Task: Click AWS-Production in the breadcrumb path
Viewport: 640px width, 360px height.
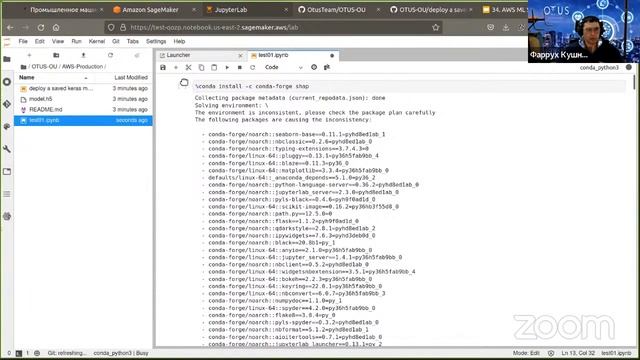Action: click(82, 67)
